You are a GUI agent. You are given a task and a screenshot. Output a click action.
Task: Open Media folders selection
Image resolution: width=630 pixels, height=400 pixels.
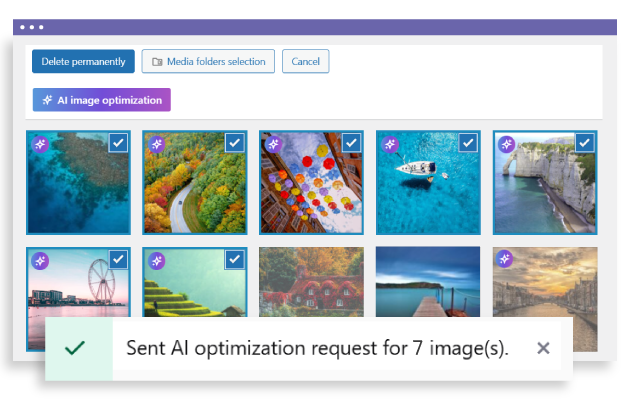pyautogui.click(x=208, y=61)
